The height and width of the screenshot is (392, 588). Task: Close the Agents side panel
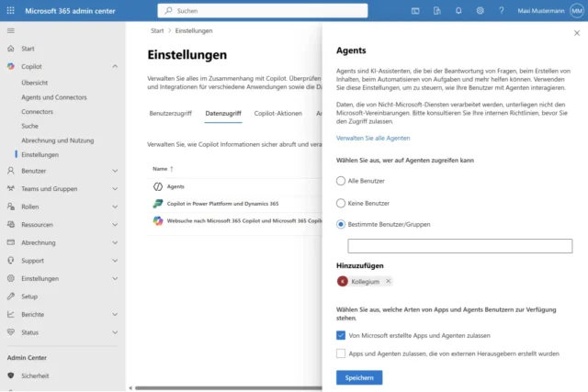click(577, 33)
